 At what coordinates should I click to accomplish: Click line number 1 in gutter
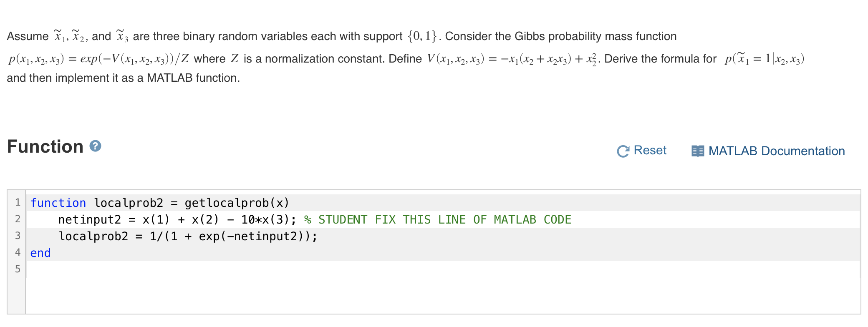click(18, 203)
